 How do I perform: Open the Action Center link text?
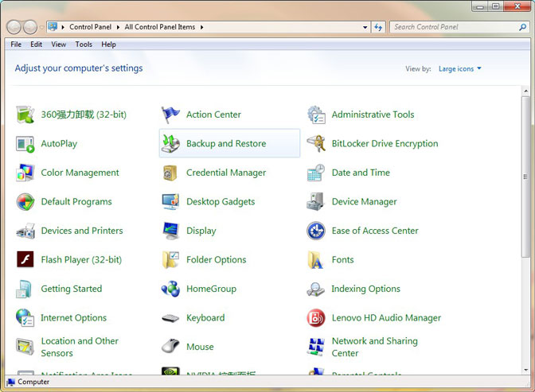(x=213, y=114)
